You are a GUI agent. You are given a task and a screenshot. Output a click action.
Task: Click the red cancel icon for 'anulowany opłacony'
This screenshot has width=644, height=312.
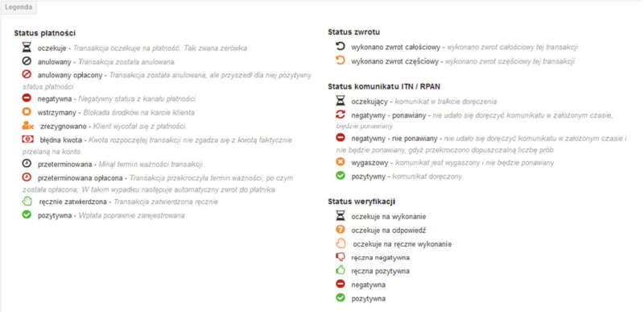click(27, 75)
